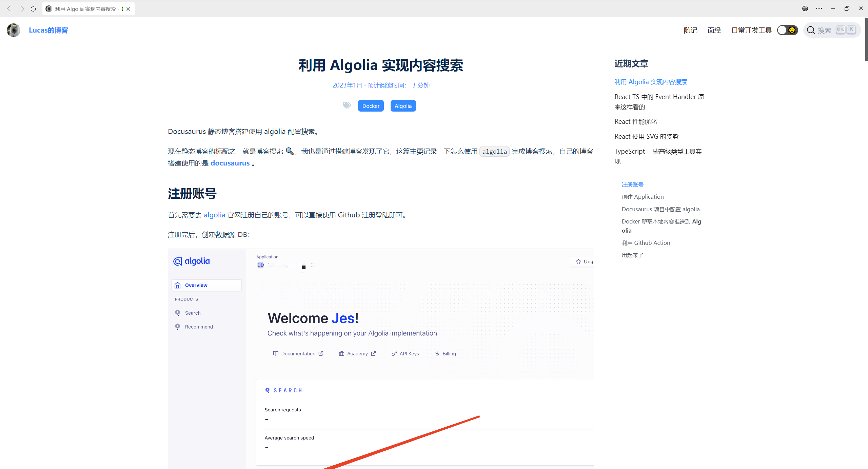Reload the page with refresh icon

[x=33, y=9]
